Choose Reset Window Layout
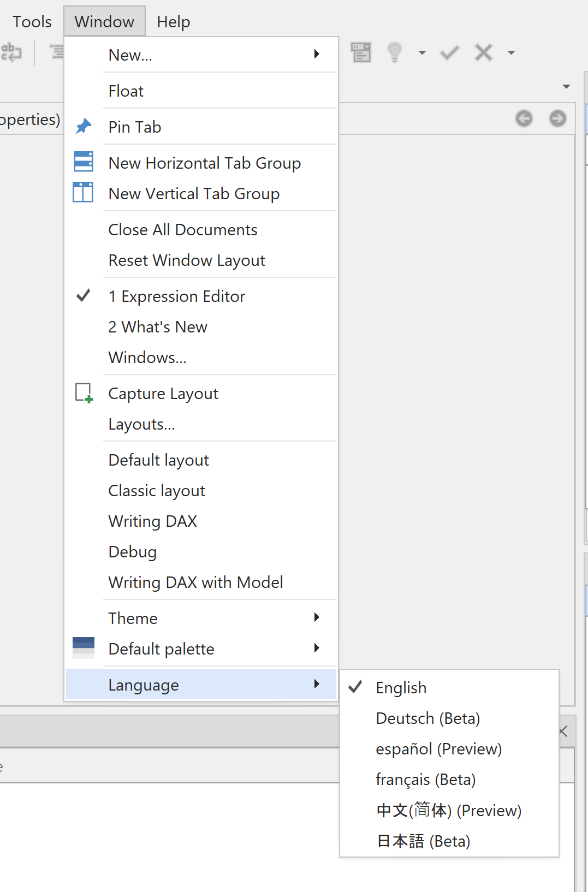 point(187,260)
